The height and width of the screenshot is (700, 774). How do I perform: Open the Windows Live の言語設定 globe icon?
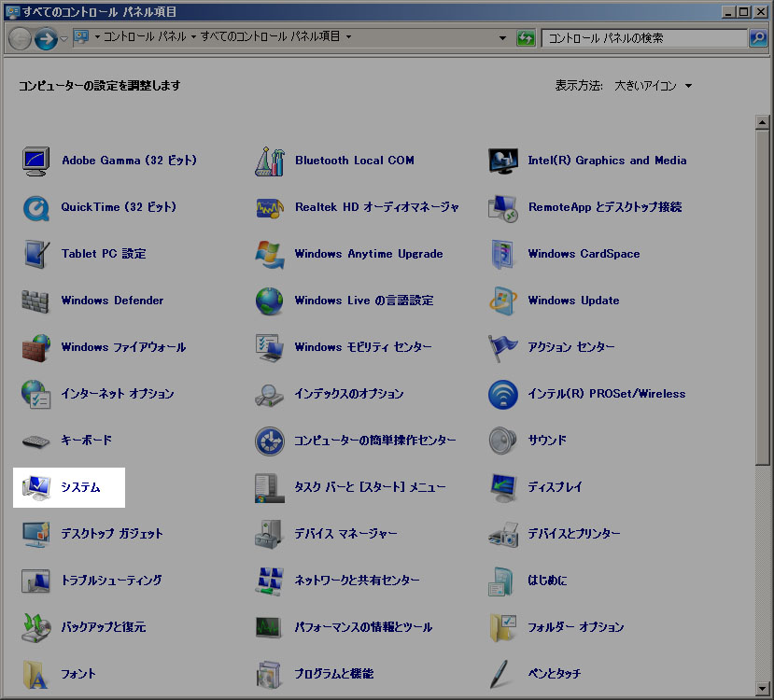(x=270, y=301)
